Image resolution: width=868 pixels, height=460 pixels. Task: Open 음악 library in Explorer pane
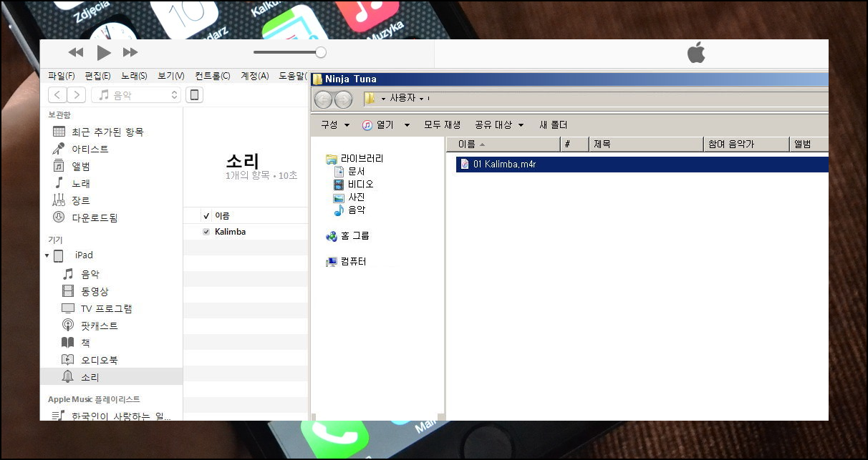point(349,210)
